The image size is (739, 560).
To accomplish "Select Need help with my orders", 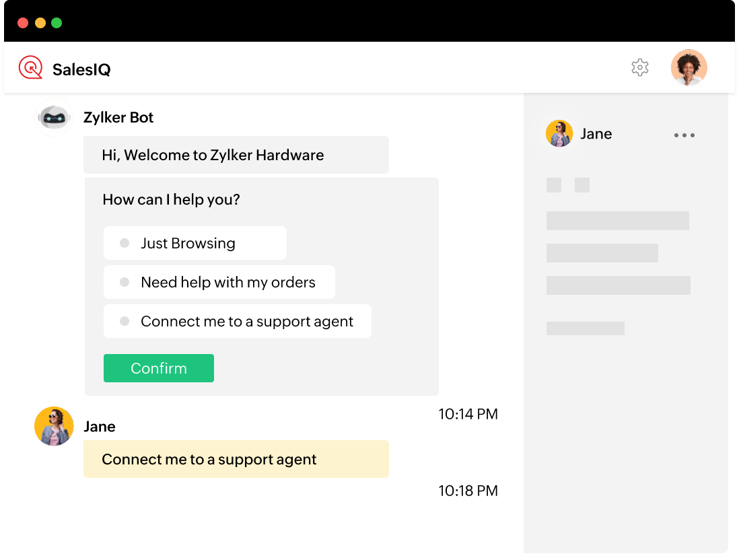I will [x=219, y=282].
